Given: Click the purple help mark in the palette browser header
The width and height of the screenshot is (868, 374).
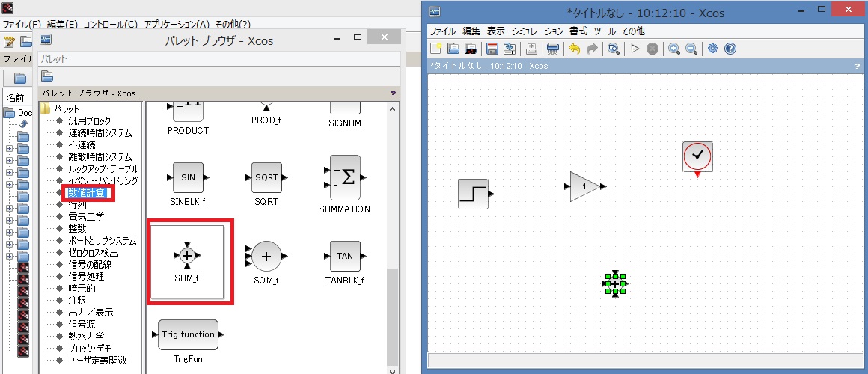Looking at the screenshot, I should pyautogui.click(x=393, y=93).
